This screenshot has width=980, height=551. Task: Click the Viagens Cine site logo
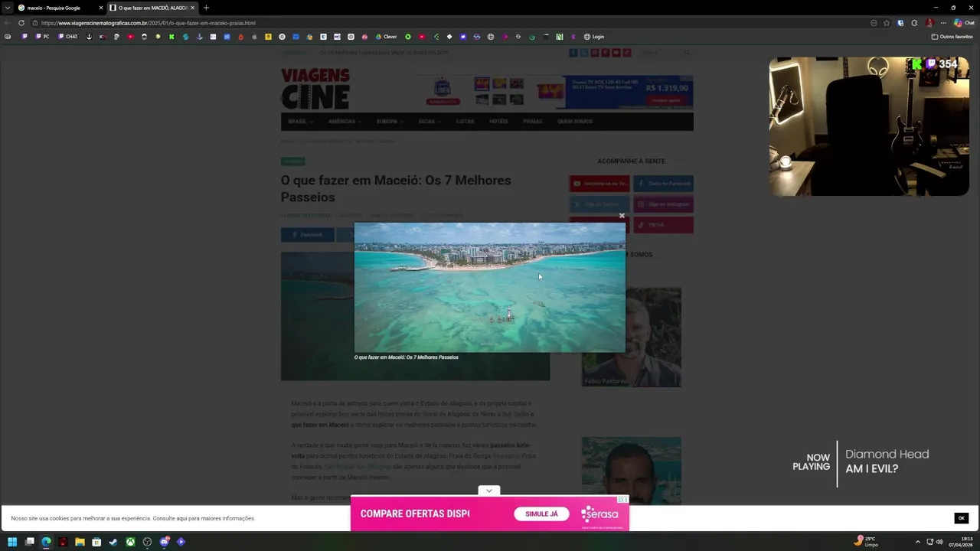tap(315, 89)
